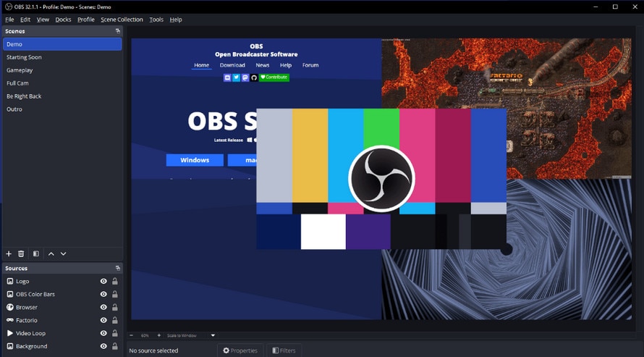
Task: Click the Discord icon in browser preview
Action: [x=227, y=77]
